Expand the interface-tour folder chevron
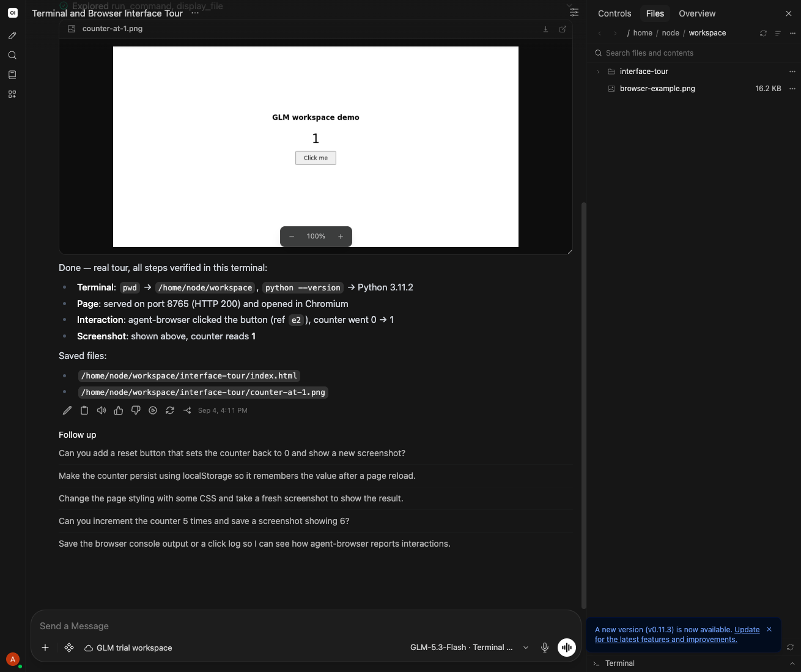Image resolution: width=801 pixels, height=672 pixels. tap(599, 72)
